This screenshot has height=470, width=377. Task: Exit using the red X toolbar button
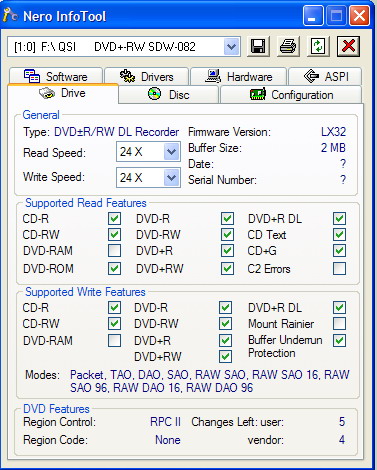coord(348,46)
